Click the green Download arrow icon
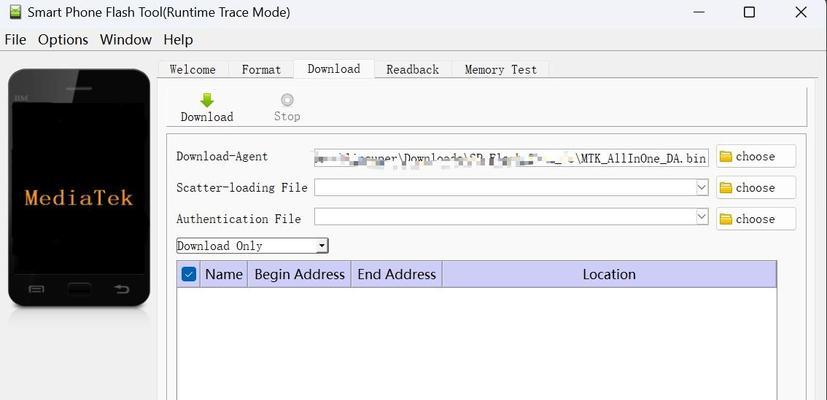 tap(207, 100)
